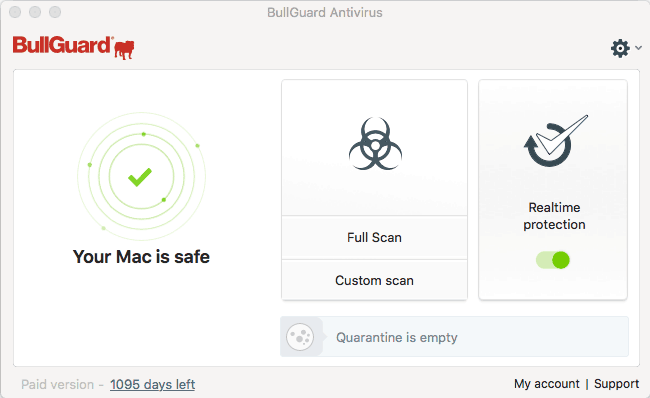The height and width of the screenshot is (398, 650).
Task: Click the Quarantine is empty bar
Action: point(454,337)
